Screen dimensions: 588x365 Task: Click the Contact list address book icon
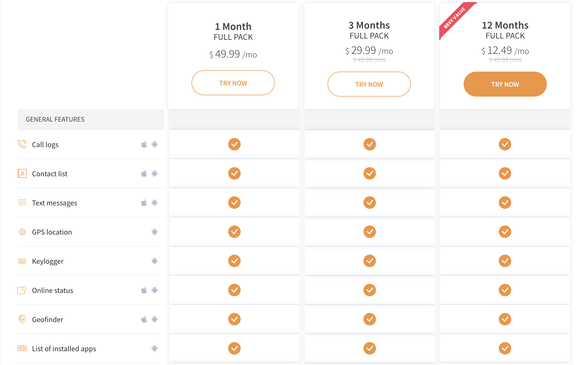click(22, 173)
